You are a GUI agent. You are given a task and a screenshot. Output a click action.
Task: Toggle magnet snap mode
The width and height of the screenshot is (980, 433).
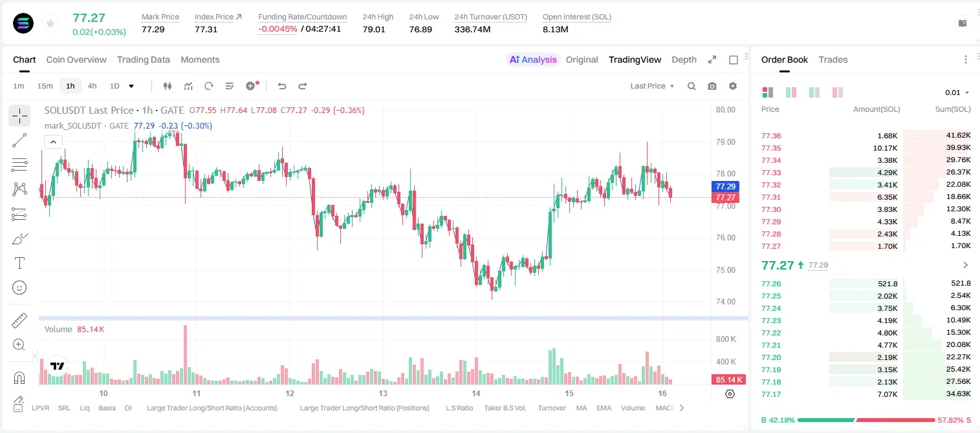[x=19, y=378]
